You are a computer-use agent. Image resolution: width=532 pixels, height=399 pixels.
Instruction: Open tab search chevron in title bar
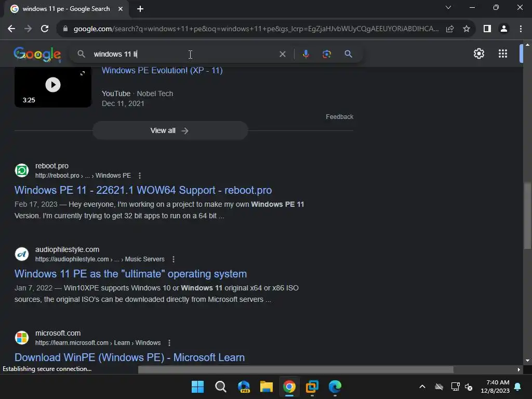[x=448, y=7]
